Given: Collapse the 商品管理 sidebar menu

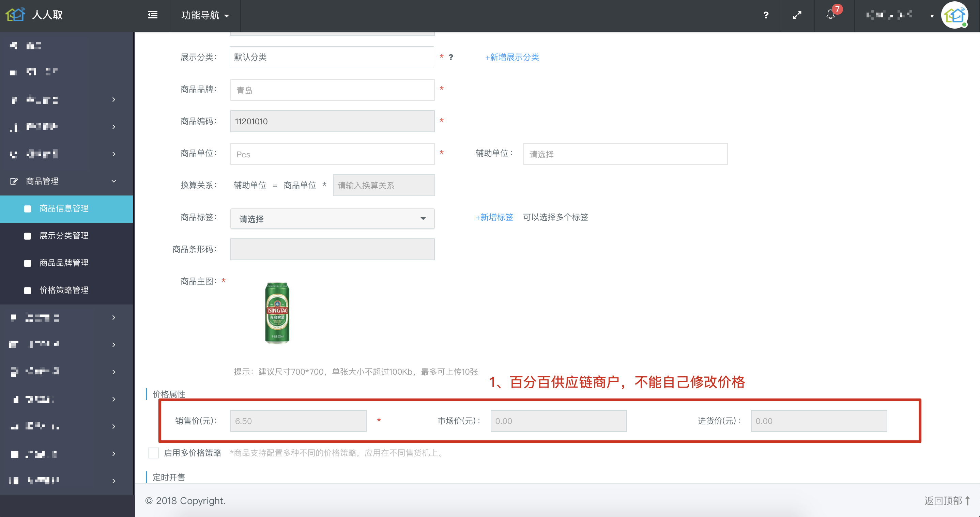Looking at the screenshot, I should [x=66, y=181].
